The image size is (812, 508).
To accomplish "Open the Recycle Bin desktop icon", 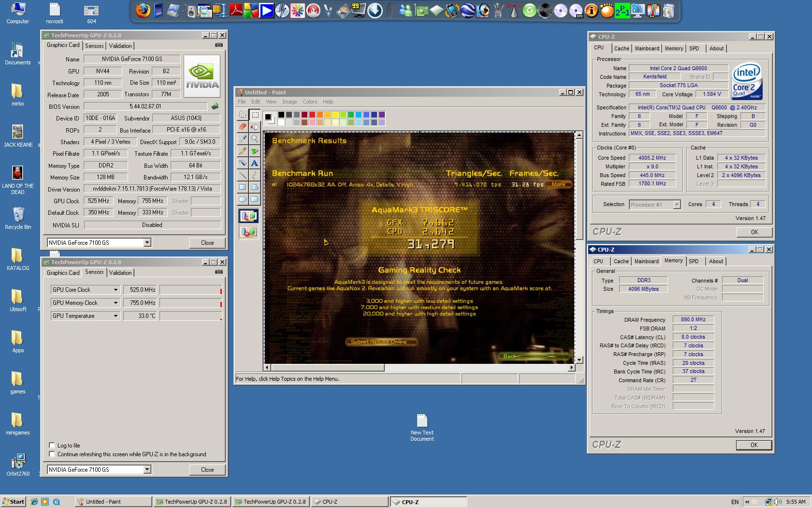I will pos(18,218).
